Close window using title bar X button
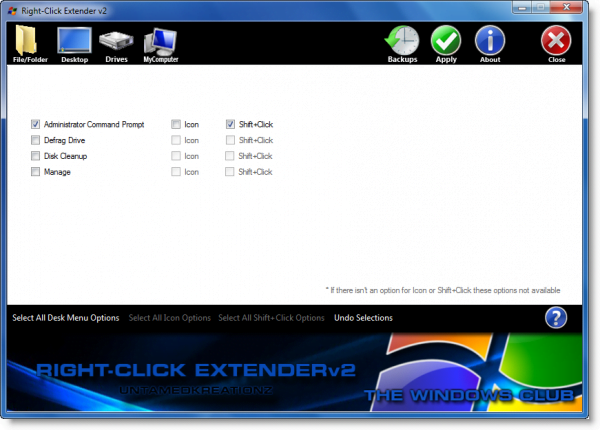 [x=567, y=7]
